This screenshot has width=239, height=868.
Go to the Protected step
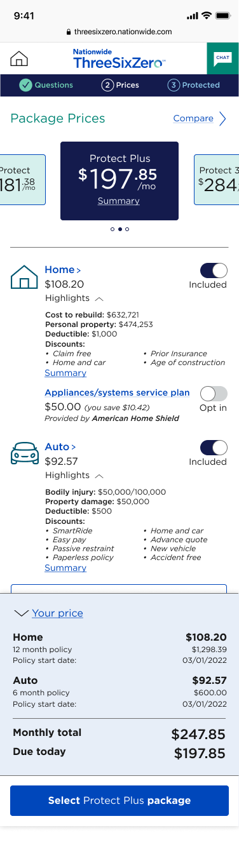point(194,85)
